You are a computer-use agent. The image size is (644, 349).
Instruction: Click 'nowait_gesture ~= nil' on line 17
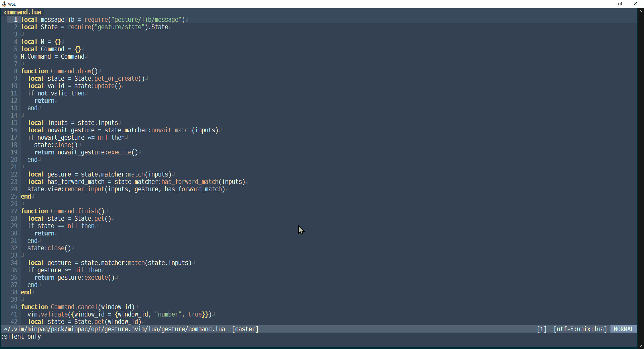pyautogui.click(x=73, y=138)
